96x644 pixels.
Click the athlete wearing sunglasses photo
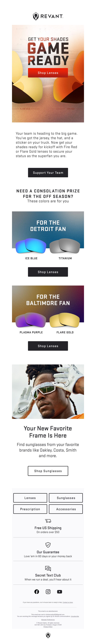pos(48,391)
